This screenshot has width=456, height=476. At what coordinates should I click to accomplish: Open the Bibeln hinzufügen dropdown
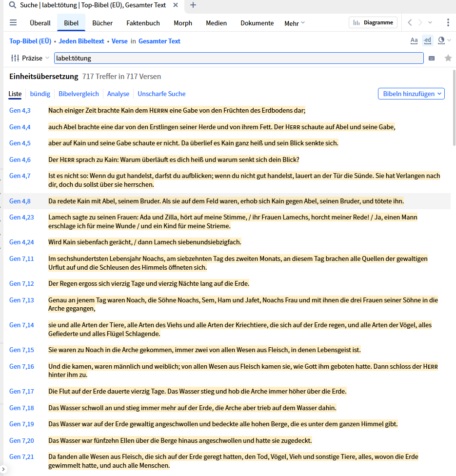(411, 94)
